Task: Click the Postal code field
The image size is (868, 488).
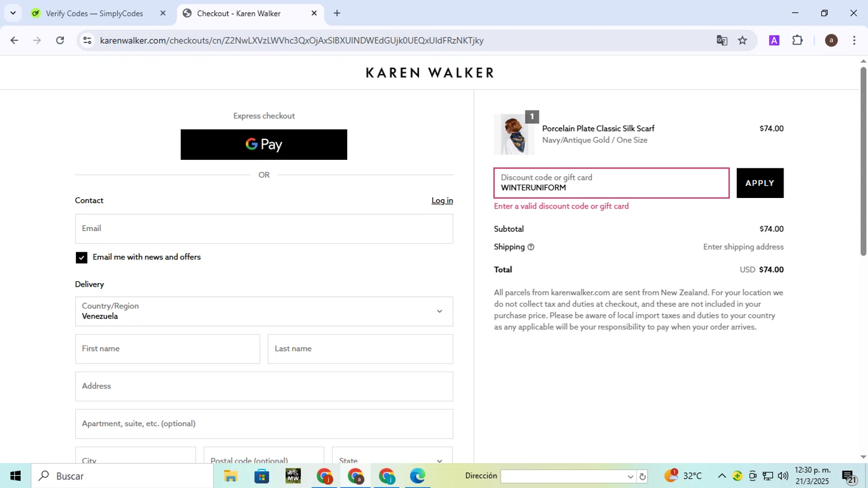Action: [264, 456]
